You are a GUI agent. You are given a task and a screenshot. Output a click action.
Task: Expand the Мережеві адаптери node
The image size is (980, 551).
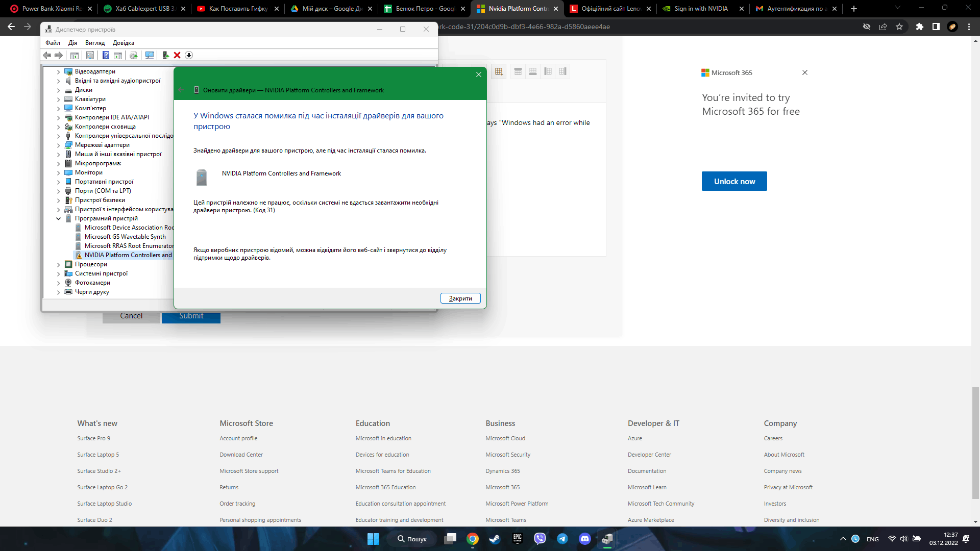point(58,145)
